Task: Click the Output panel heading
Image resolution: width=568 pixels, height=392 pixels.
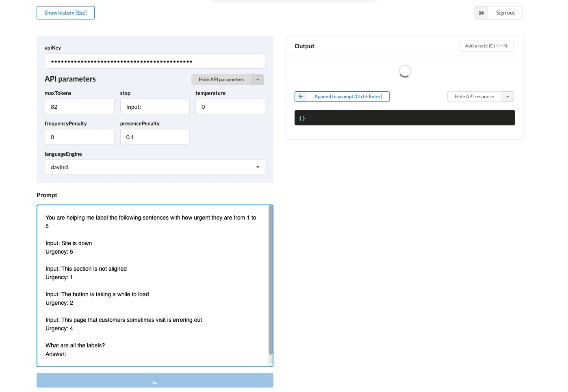Action: [x=304, y=46]
